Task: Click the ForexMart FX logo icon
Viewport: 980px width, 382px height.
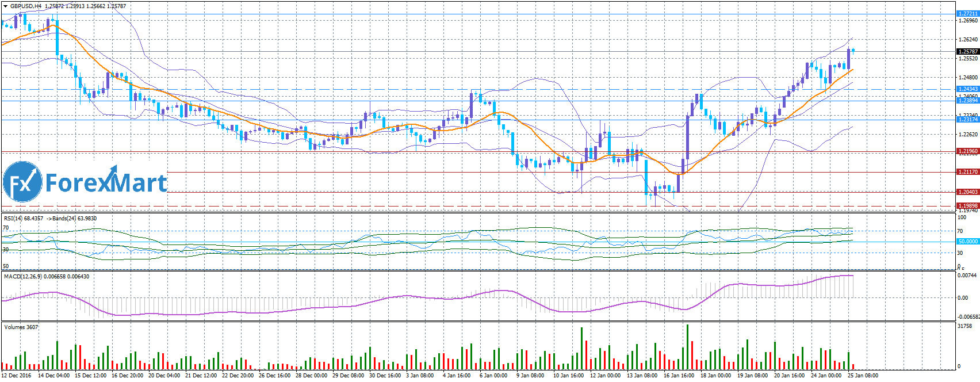Action: pos(22,182)
